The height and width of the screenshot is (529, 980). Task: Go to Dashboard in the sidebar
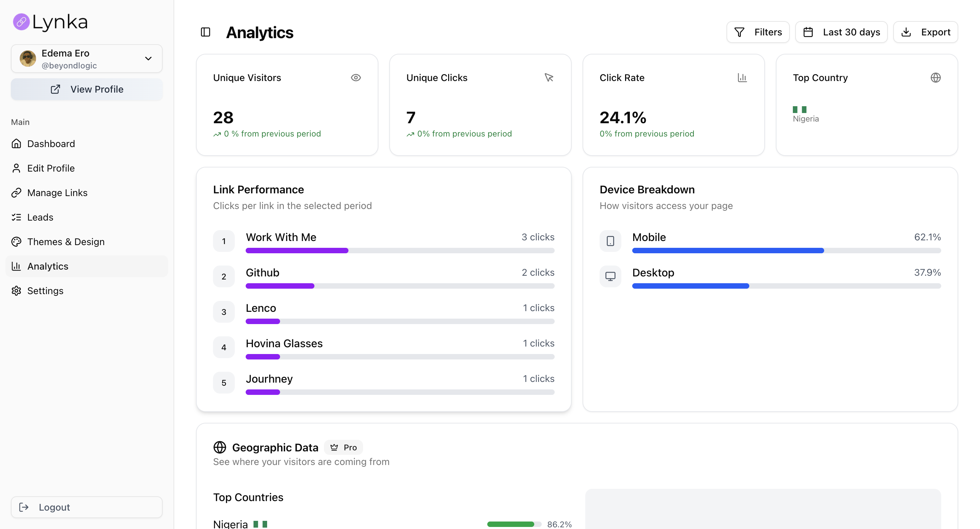coord(87,143)
